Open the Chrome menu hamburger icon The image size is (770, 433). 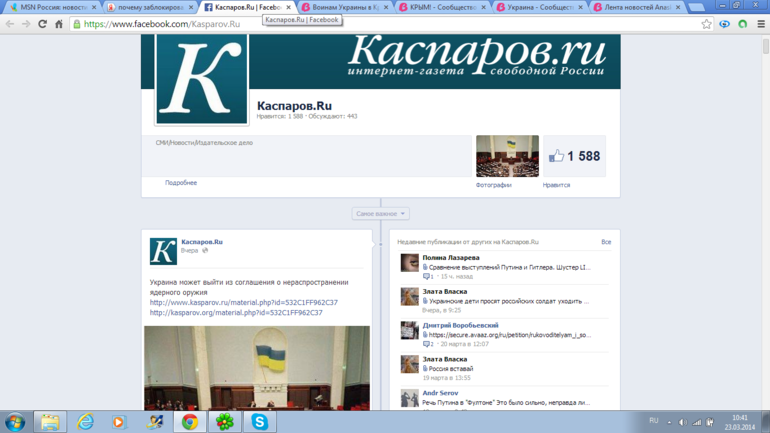tap(760, 24)
